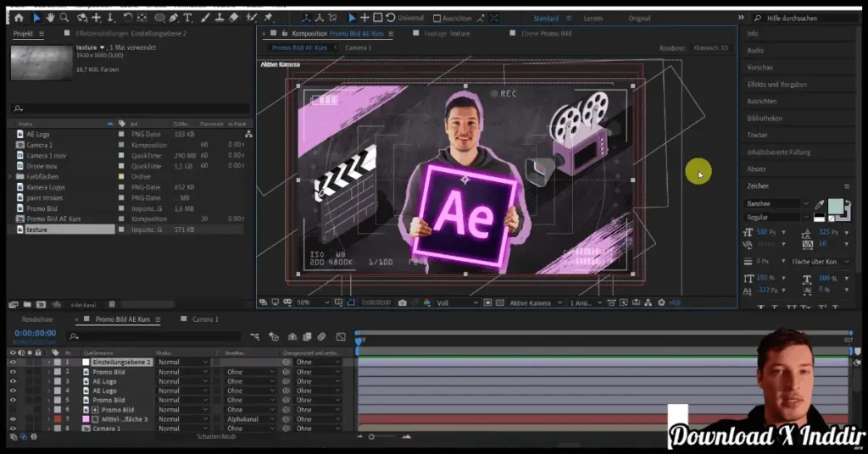This screenshot has height=454, width=868.
Task: Select the Puppet Pin tool
Action: pyautogui.click(x=269, y=18)
